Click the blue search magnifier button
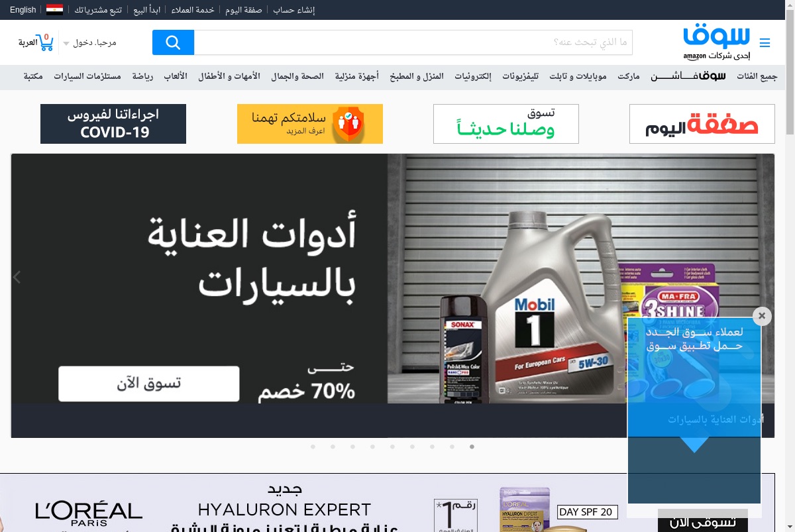 click(x=173, y=42)
